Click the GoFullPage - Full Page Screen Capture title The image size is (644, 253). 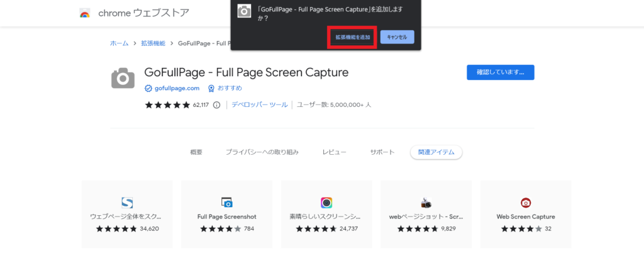point(247,72)
